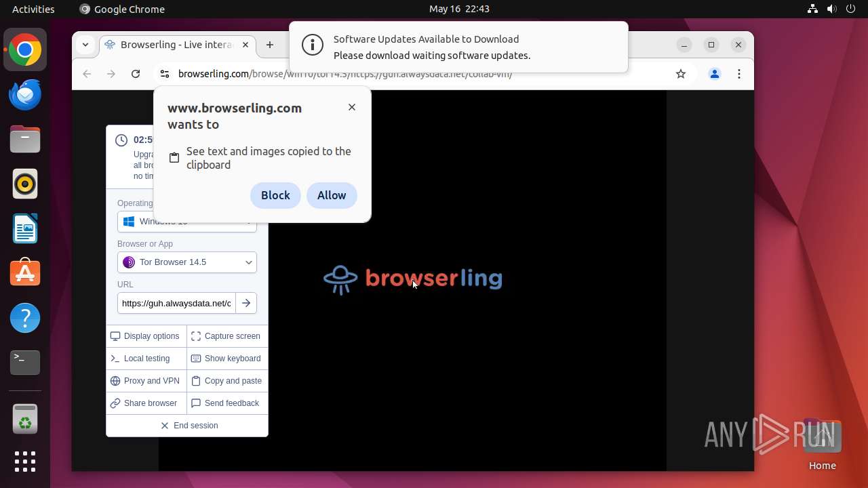Open Display options
This screenshot has width=868, height=488.
146,336
